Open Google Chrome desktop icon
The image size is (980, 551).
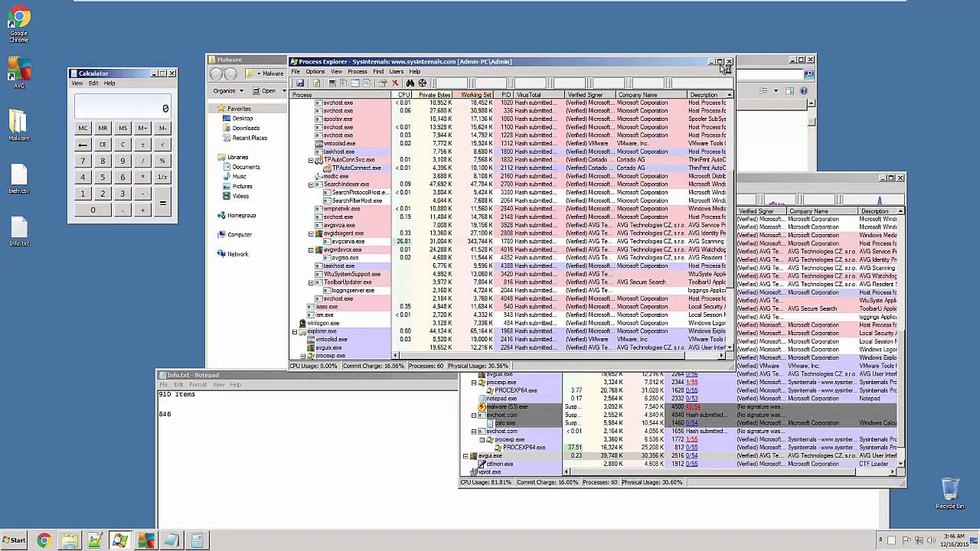coord(18,23)
